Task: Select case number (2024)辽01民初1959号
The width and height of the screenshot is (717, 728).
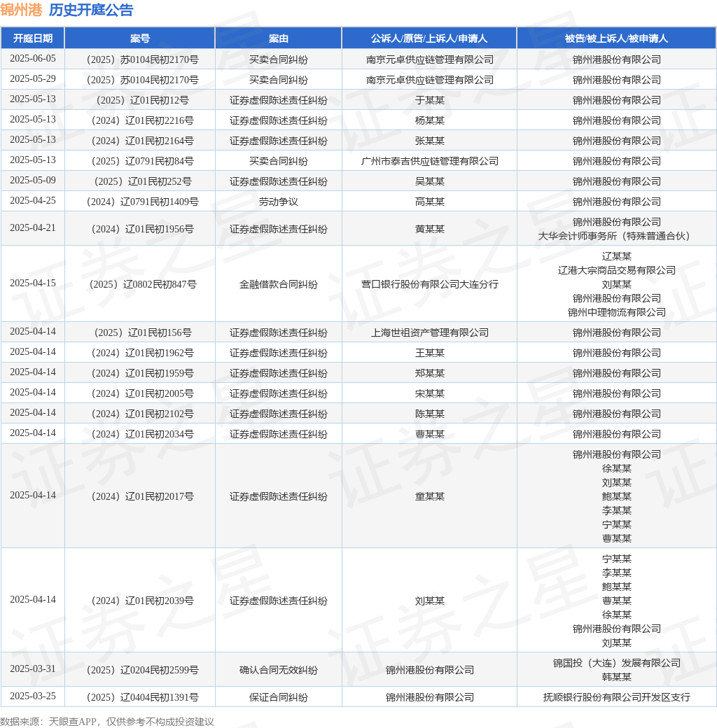Action: [140, 373]
